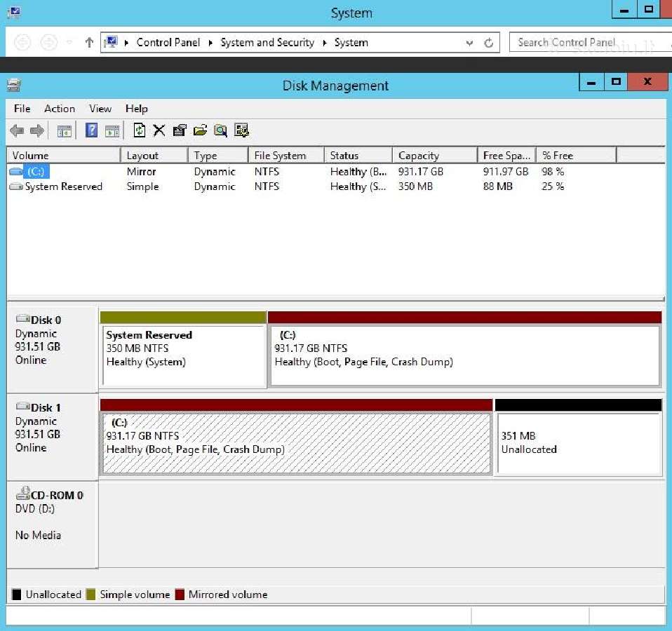Select the 351 MB Unallocated region
The image size is (672, 631).
click(579, 437)
